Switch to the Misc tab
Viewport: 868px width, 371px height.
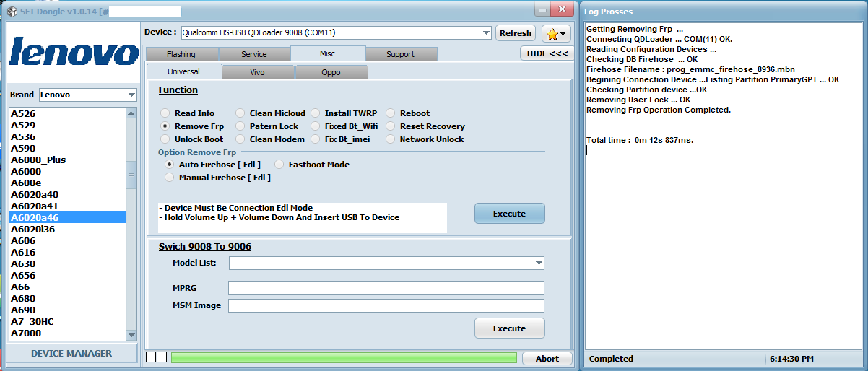pos(328,53)
